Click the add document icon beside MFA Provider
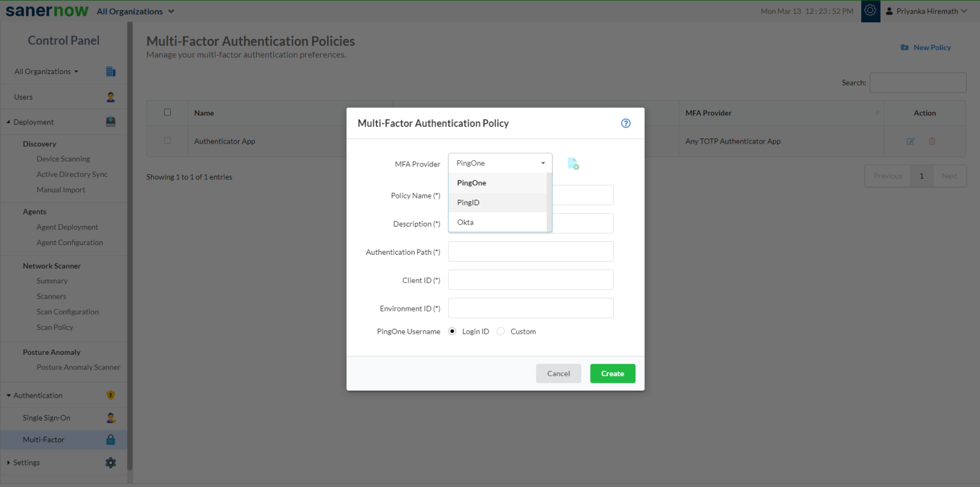 pos(573,164)
